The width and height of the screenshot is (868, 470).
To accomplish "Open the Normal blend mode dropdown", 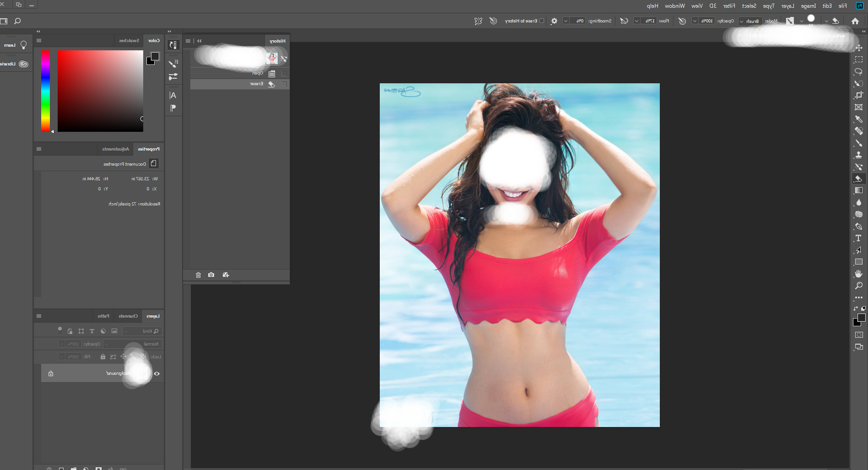I will [133, 344].
